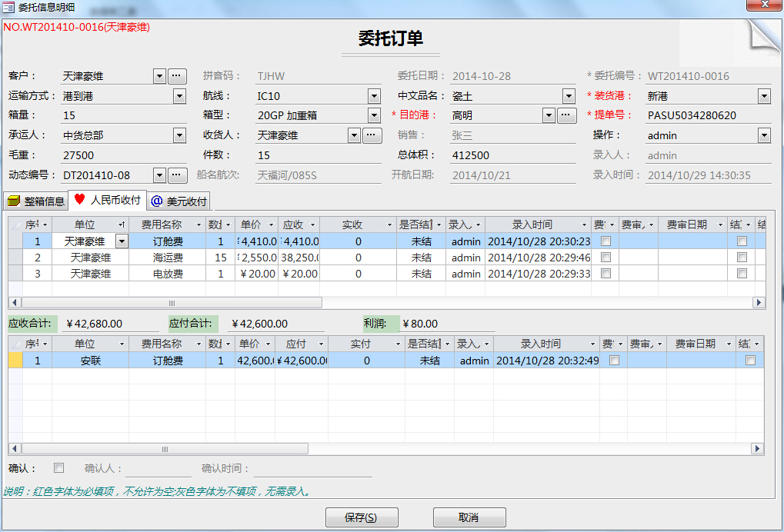
Task: Expand the 操作 admin dropdown
Action: [x=764, y=135]
